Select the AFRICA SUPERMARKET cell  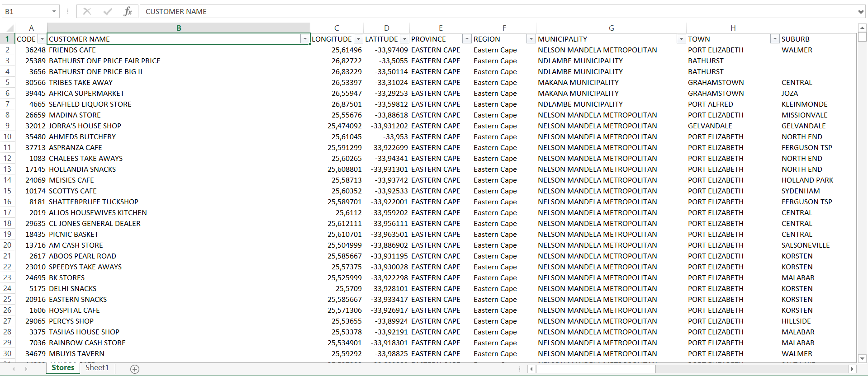179,94
